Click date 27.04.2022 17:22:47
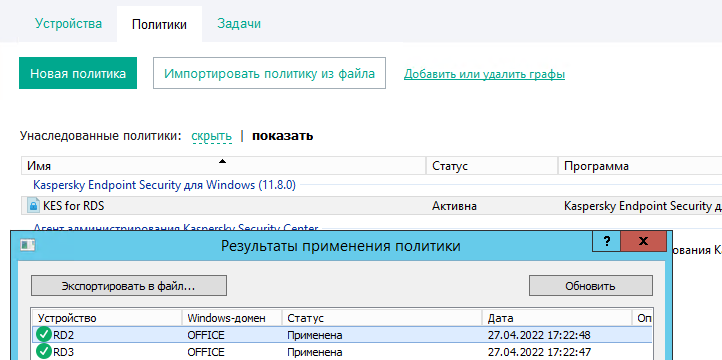 pyautogui.click(x=539, y=353)
